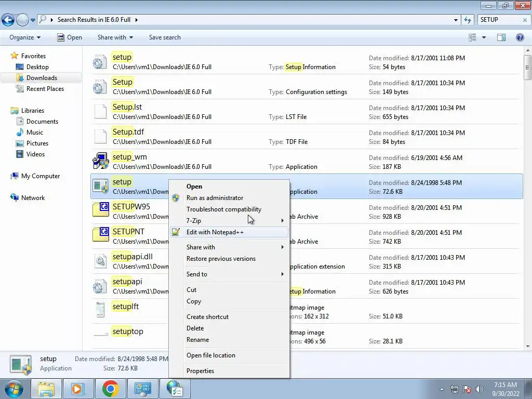
Task: Select the setuptop file name
Action: [x=128, y=331]
